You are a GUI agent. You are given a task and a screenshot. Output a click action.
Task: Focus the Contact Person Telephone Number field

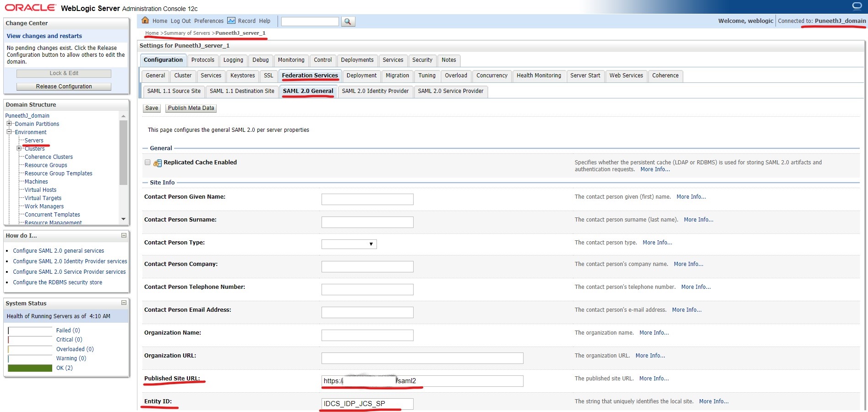[x=367, y=289]
